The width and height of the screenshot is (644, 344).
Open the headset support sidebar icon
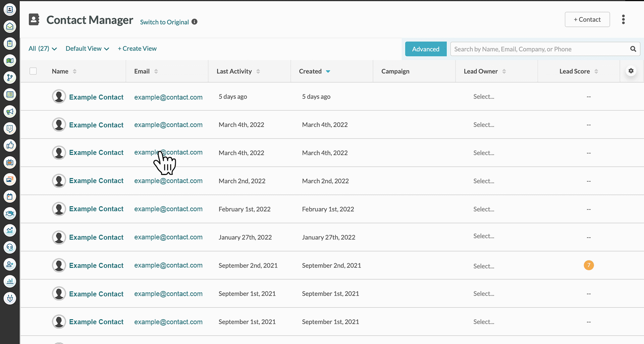pos(10,247)
